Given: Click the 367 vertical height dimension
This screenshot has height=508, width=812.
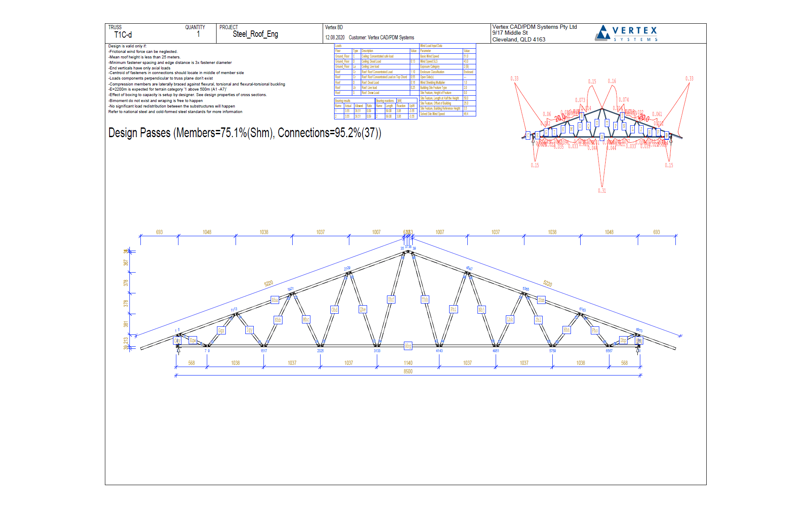Looking at the screenshot, I should pyautogui.click(x=126, y=263).
